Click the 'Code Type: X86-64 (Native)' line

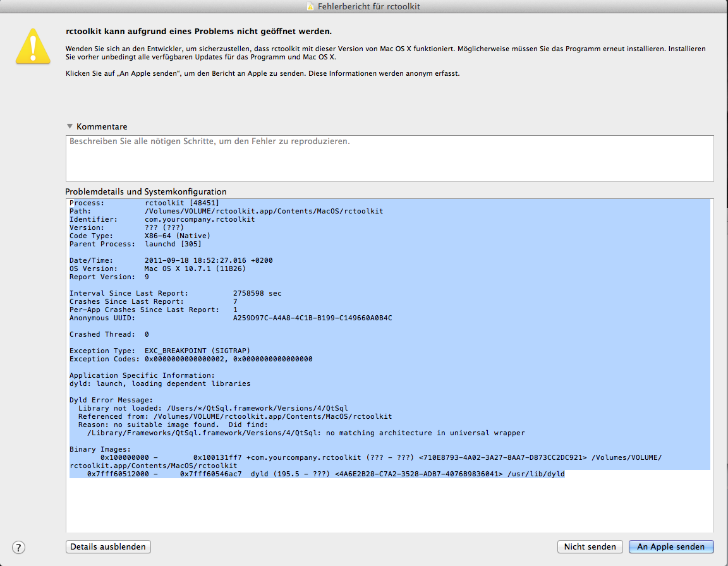click(x=140, y=236)
